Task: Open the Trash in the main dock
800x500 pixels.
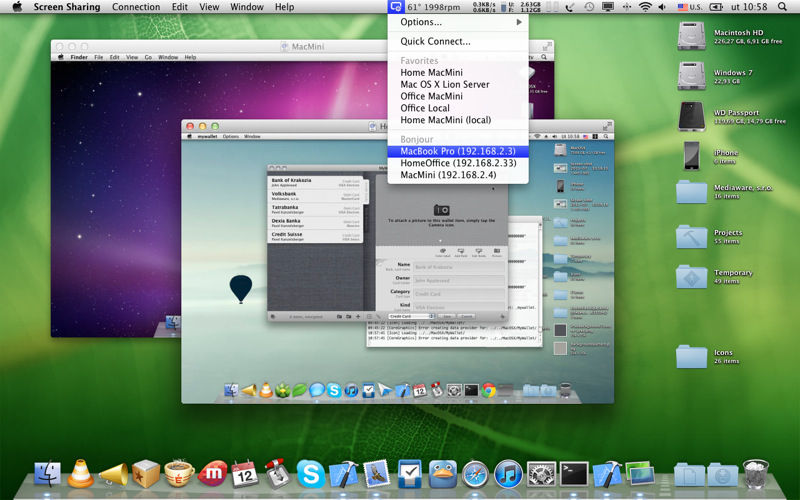Action: pos(756,473)
